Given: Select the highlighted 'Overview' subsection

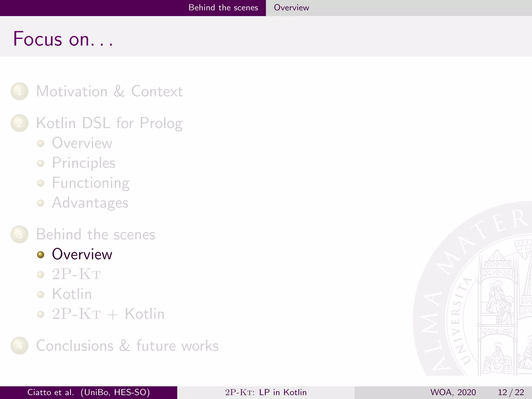Looking at the screenshot, I should point(82,254).
